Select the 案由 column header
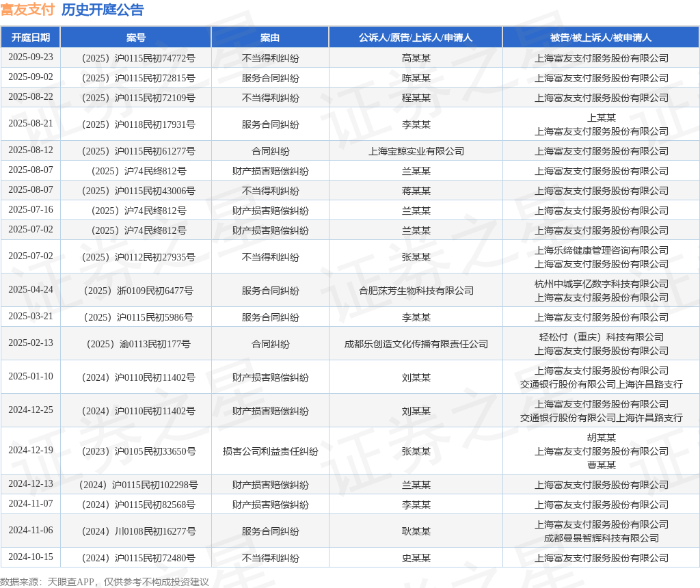 click(x=270, y=38)
